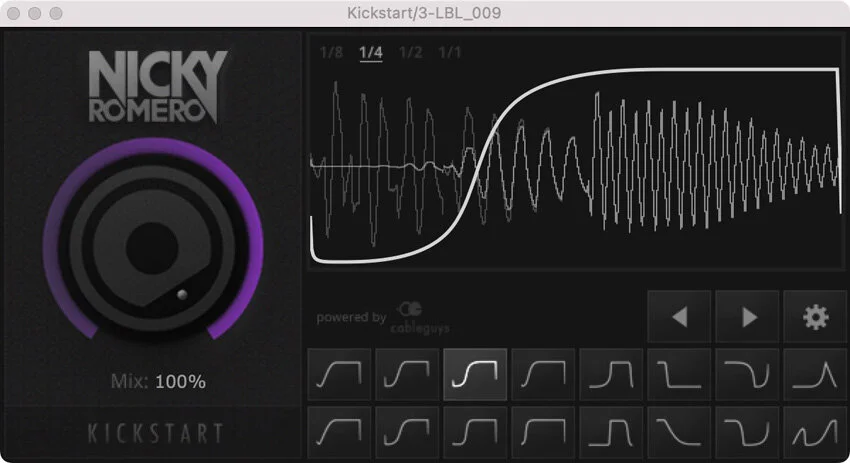Select fifth curve preset in top row
The width and height of the screenshot is (850, 463).
[611, 375]
